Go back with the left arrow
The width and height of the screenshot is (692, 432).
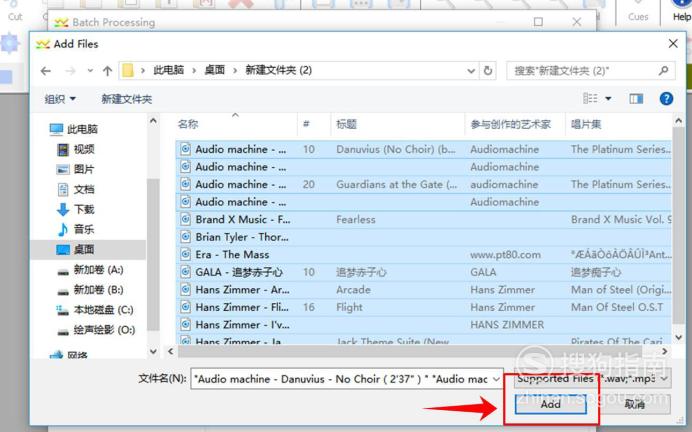pyautogui.click(x=45, y=71)
